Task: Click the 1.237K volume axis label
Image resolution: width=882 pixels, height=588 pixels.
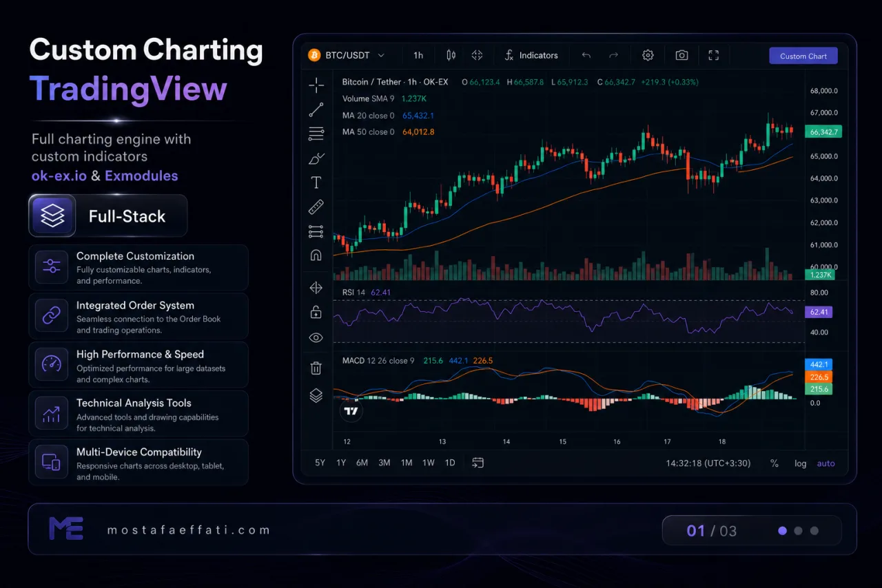Action: pyautogui.click(x=821, y=275)
